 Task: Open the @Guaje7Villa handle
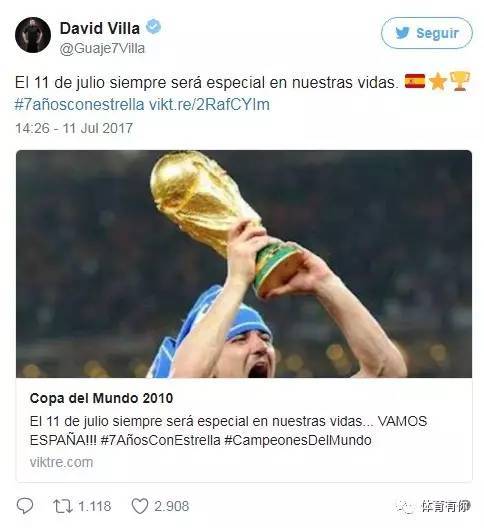[x=102, y=48]
